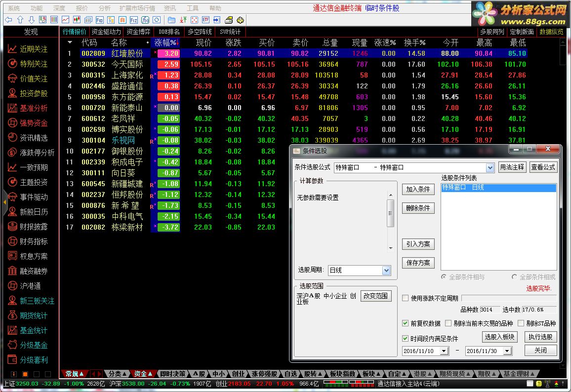This screenshot has height=392, width=571.
Task: Open 强势资金 in the left sidebar
Action: (x=28, y=123)
